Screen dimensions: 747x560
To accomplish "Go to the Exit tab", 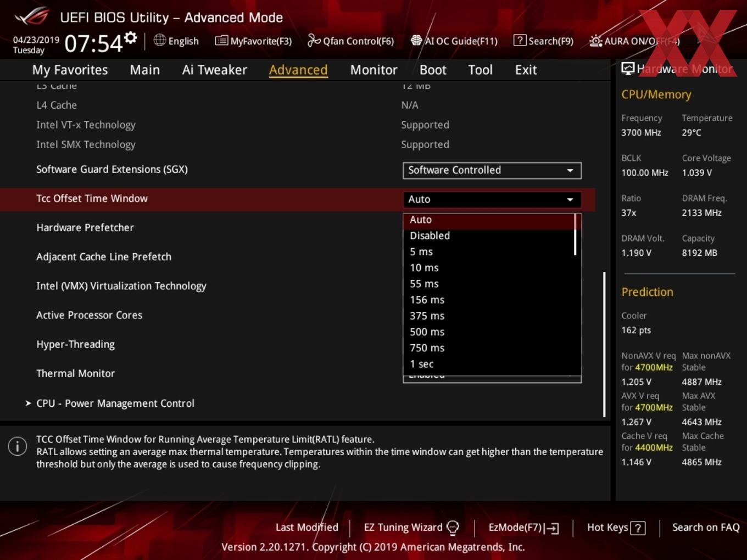I will (526, 70).
